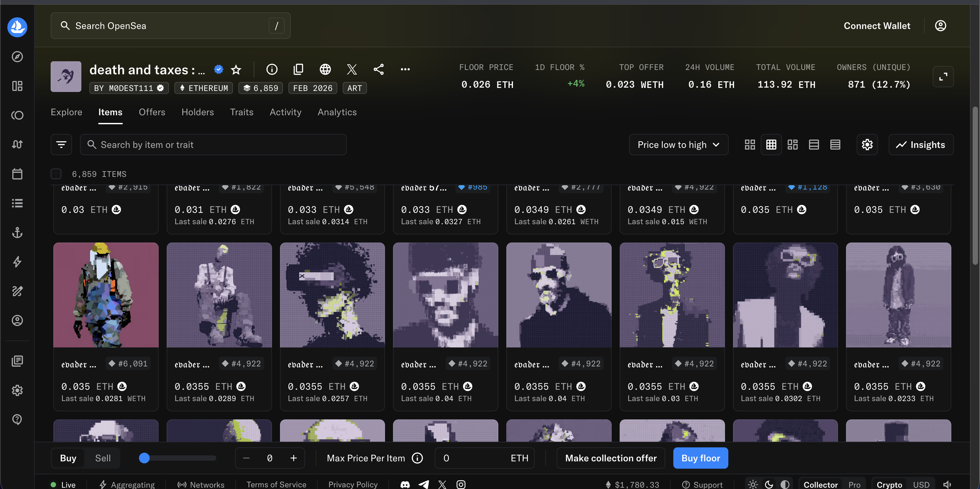980x489 pixels.
Task: Add collection to watchlist with star icon
Action: coord(236,70)
